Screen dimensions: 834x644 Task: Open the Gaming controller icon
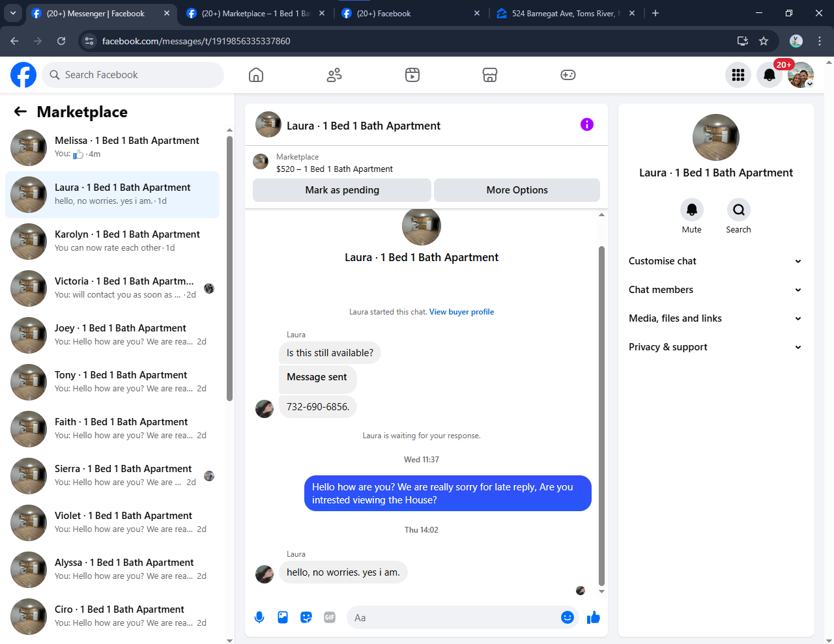(568, 75)
